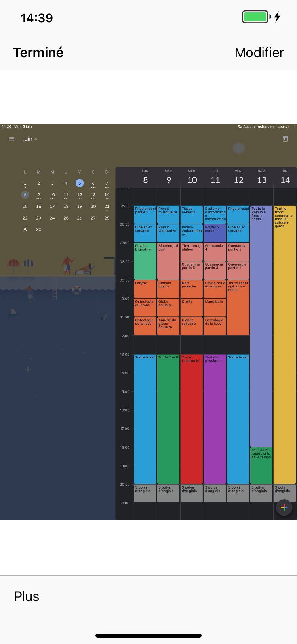Viewport: 297px width, 644px height.
Task: Open the purple Toute la physique event
Action: click(215, 419)
